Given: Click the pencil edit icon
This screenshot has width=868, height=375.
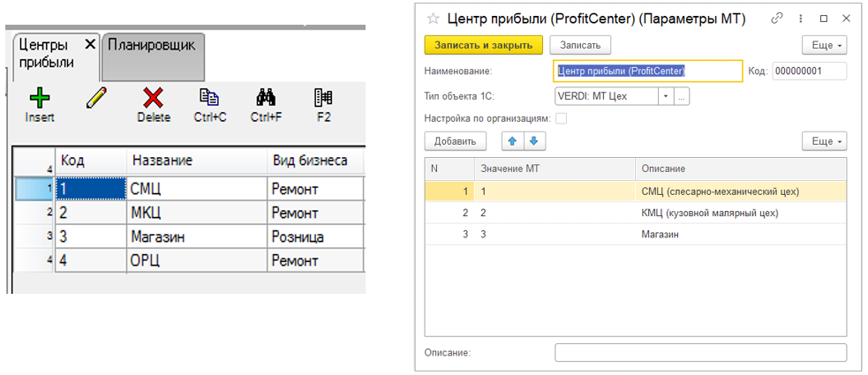Looking at the screenshot, I should coord(95,98).
